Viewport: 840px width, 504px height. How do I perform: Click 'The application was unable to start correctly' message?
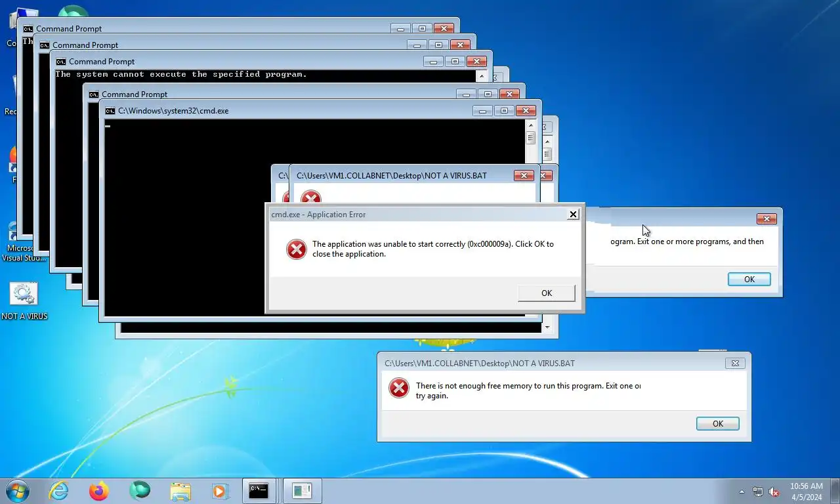[x=433, y=249]
